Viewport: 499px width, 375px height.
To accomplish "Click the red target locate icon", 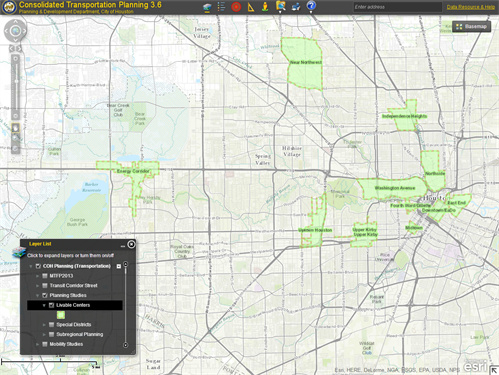I will [x=236, y=7].
